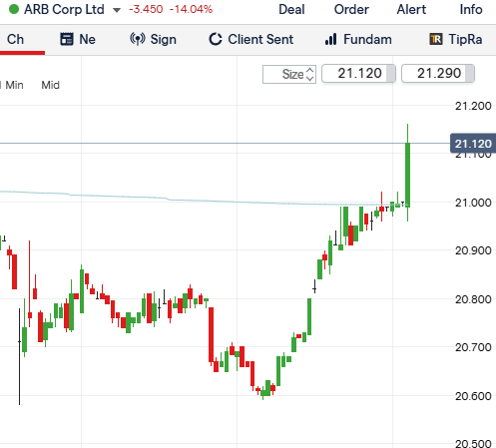Click the ARB Corp Ltd market name
Viewport: 496px width, 448px height.
(x=64, y=9)
